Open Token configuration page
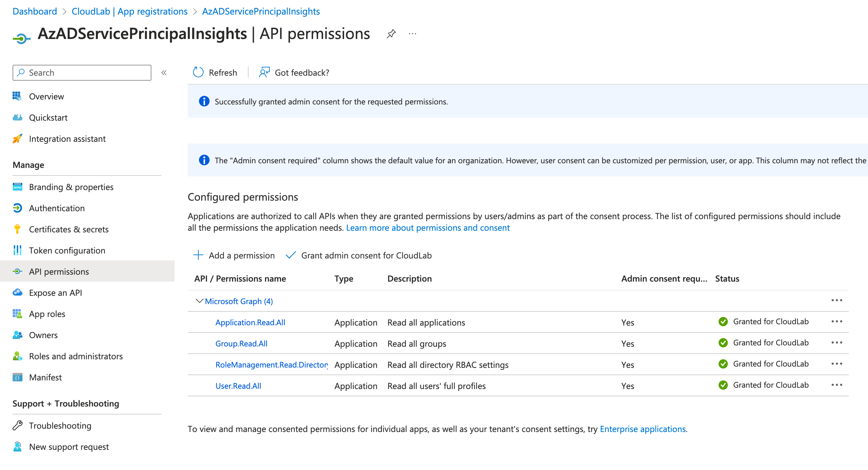Viewport: 868px width, 470px height. (x=67, y=250)
